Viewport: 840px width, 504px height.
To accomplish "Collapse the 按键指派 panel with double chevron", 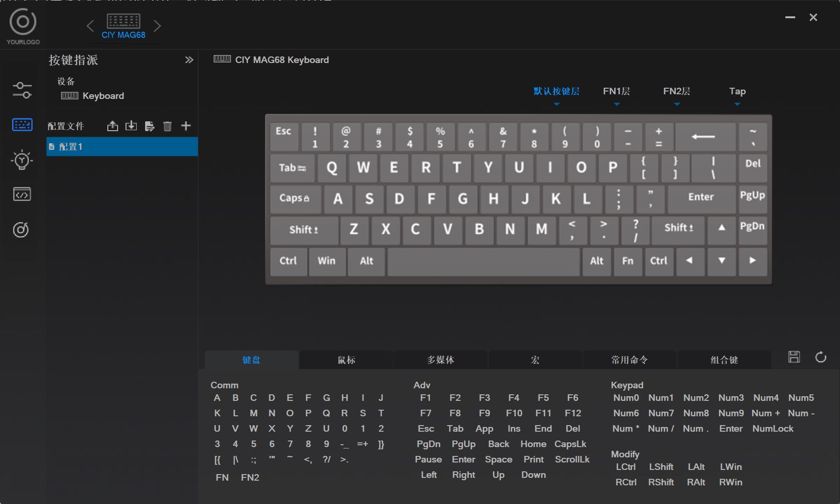I will tap(189, 60).
